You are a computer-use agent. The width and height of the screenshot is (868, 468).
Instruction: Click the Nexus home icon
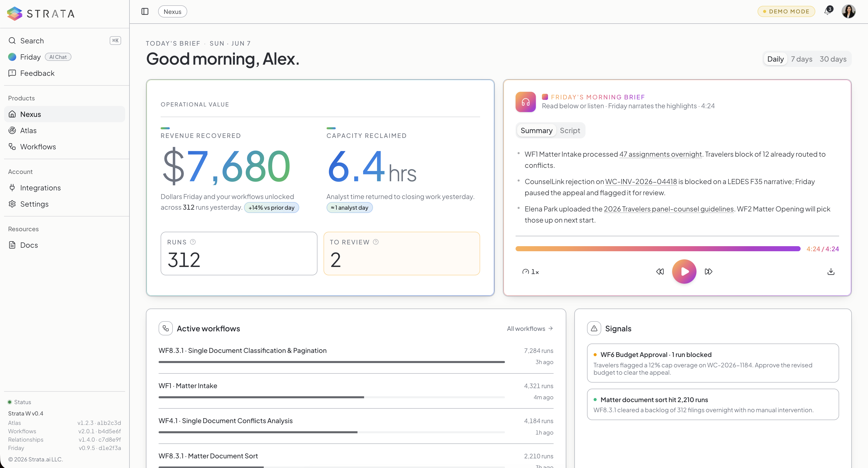tap(12, 114)
